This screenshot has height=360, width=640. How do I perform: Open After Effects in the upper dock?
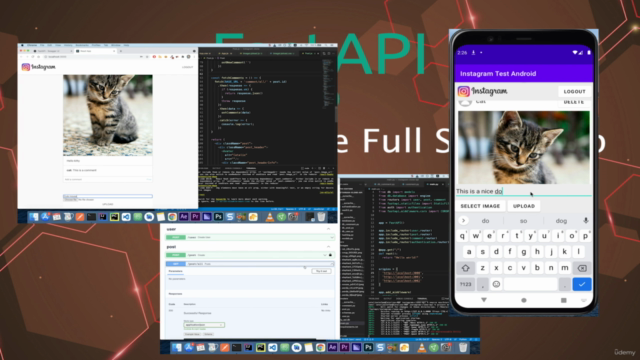click(x=184, y=217)
